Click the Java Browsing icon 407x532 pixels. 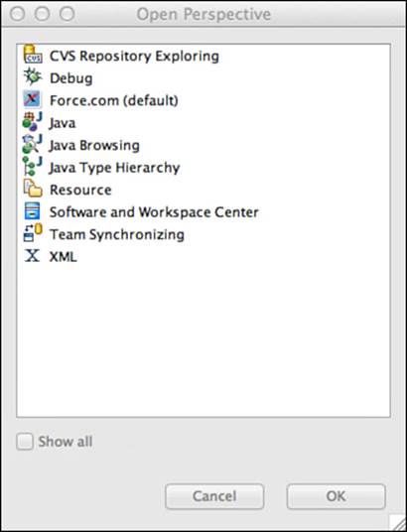coord(33,144)
